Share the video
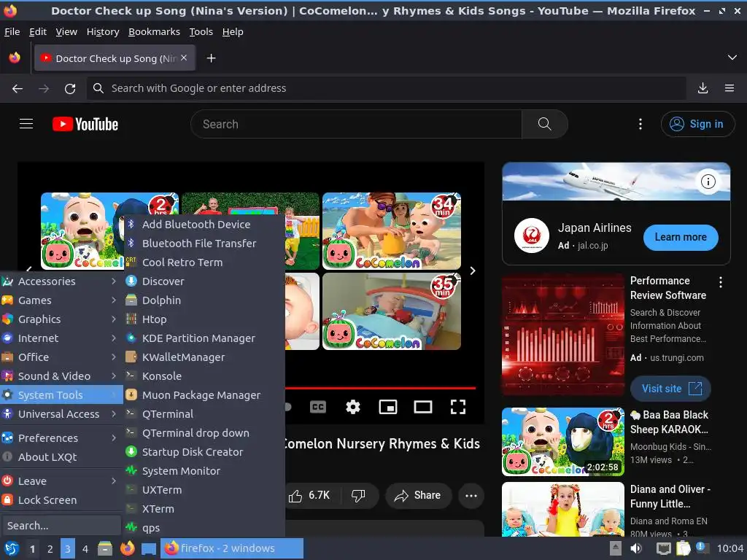 click(x=418, y=495)
